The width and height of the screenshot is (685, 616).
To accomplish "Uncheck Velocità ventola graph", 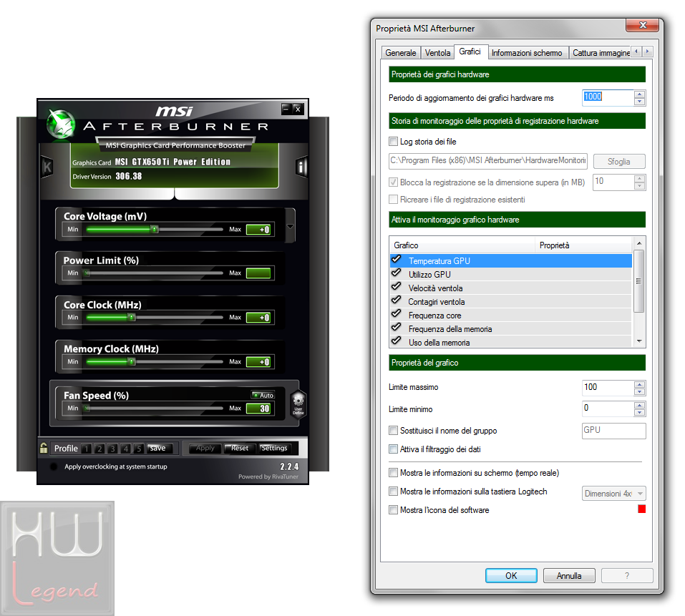I will point(397,287).
